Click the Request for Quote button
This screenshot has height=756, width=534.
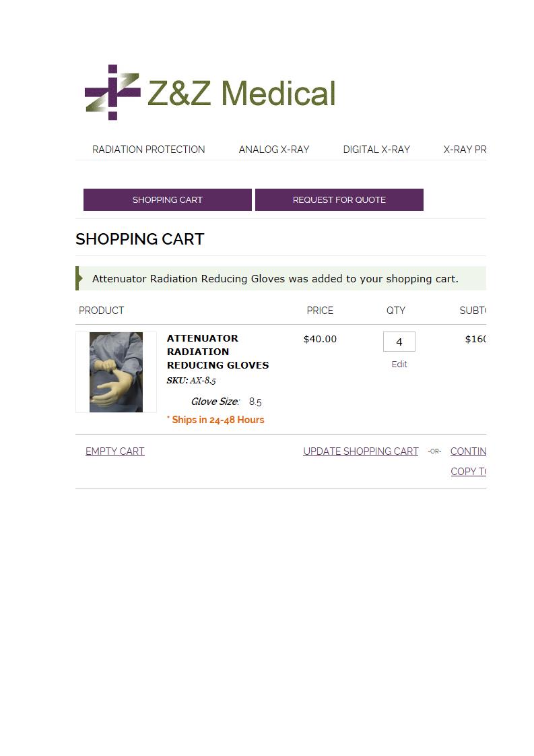point(339,200)
